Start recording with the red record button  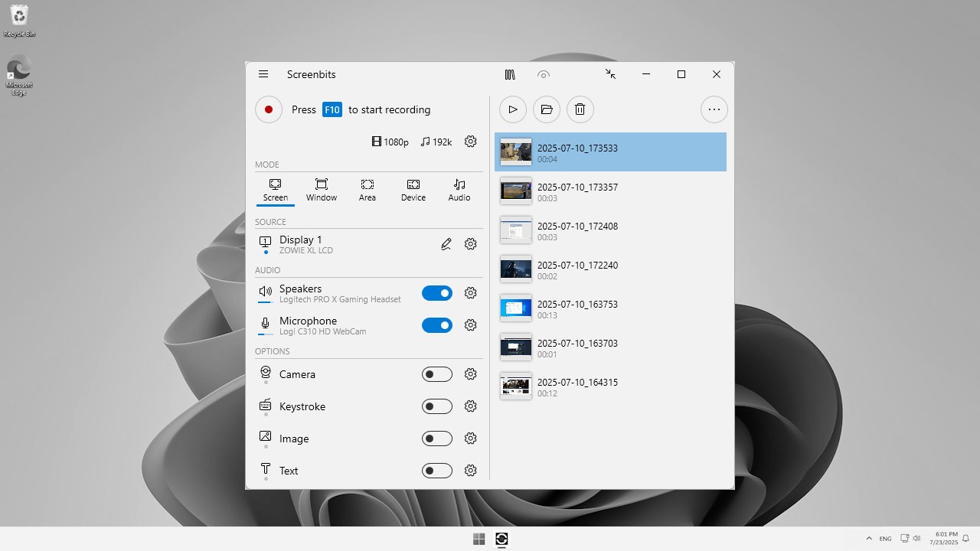(x=269, y=109)
